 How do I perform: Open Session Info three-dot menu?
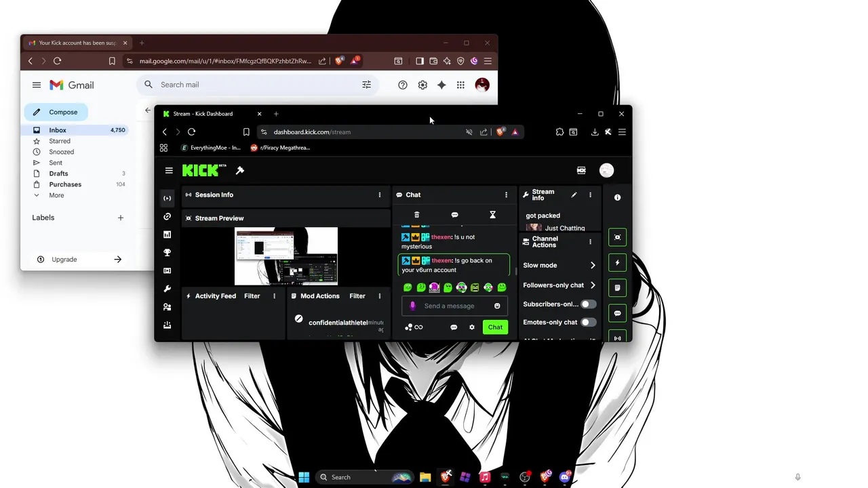tap(380, 195)
